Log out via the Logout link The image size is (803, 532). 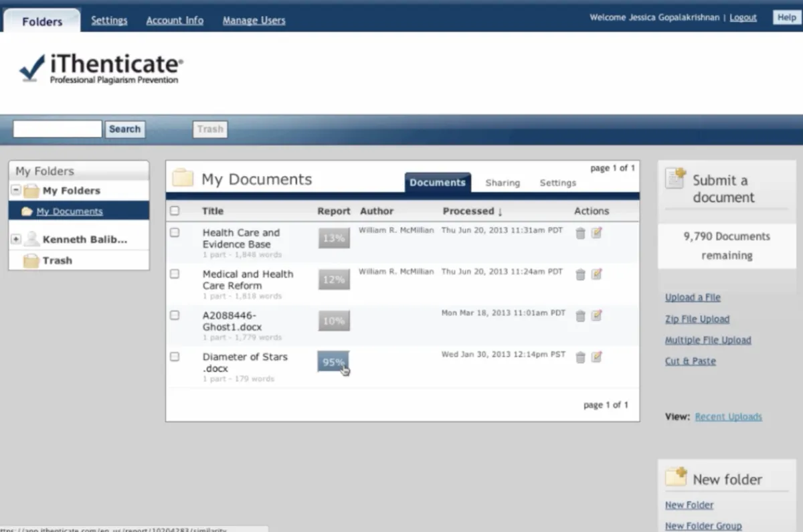coord(743,17)
